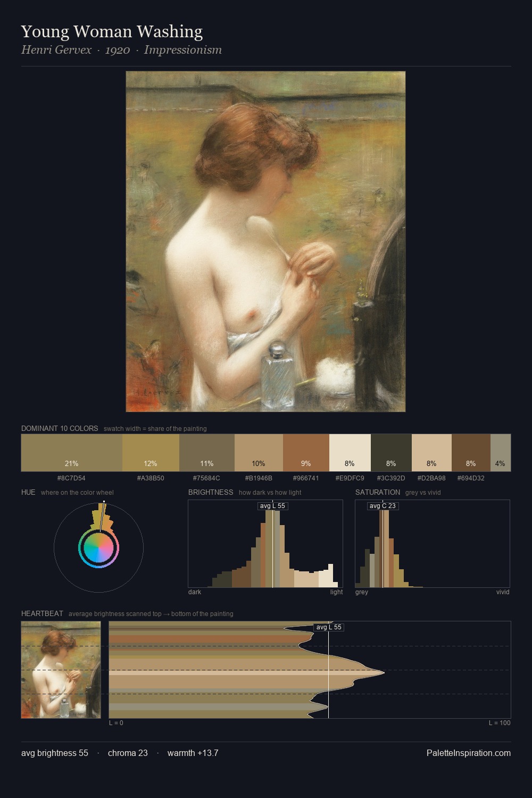The image size is (532, 798).
Task: Click the footer text avg brightness 55
Action: click(x=55, y=753)
